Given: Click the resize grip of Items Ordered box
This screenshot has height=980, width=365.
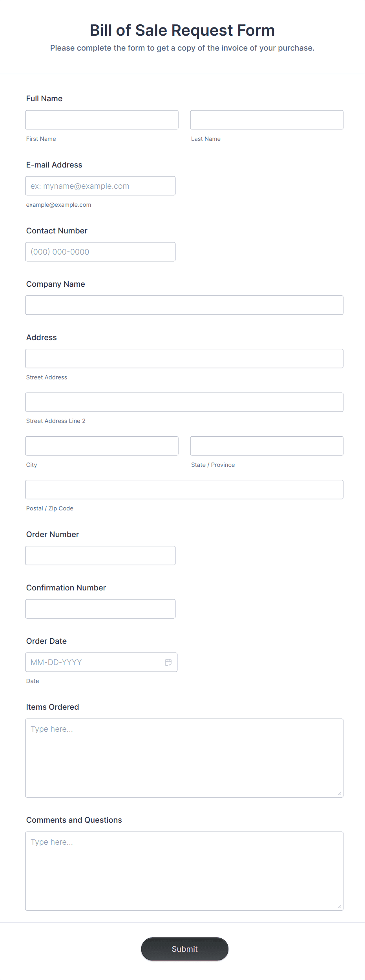Looking at the screenshot, I should coord(339,794).
